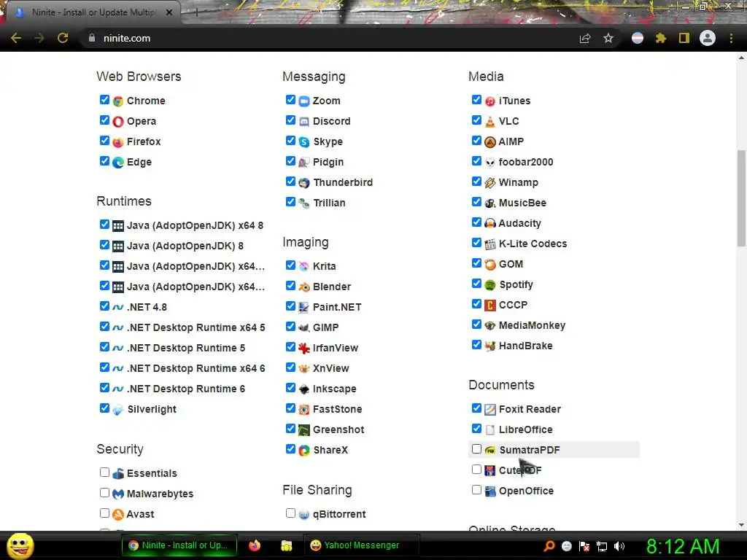Go back to the previous page
Image resolution: width=747 pixels, height=560 pixels.
pyautogui.click(x=16, y=38)
